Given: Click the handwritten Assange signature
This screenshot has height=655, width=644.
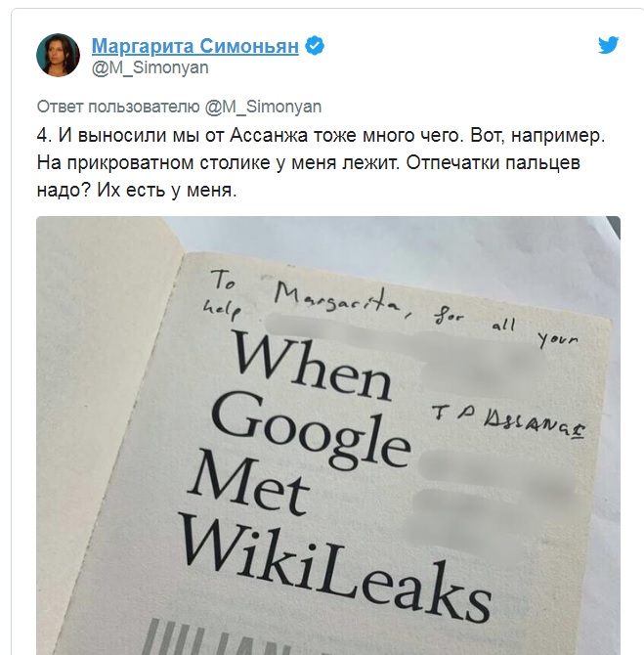Looking at the screenshot, I should click(508, 420).
